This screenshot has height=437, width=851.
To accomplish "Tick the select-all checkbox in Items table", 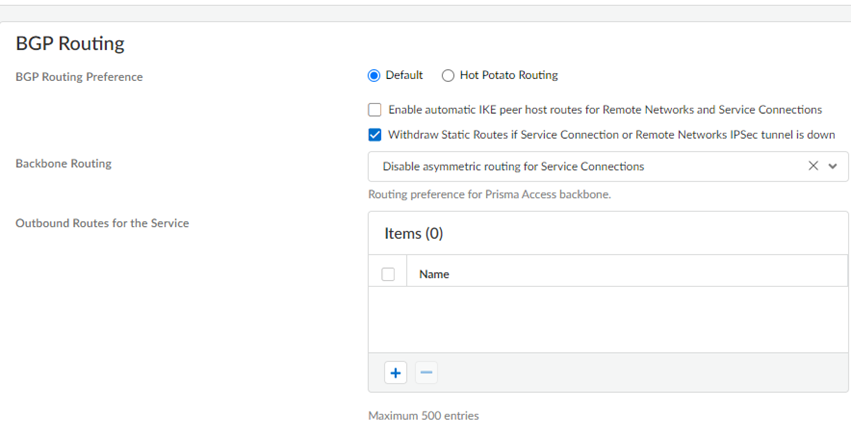I will click(388, 274).
